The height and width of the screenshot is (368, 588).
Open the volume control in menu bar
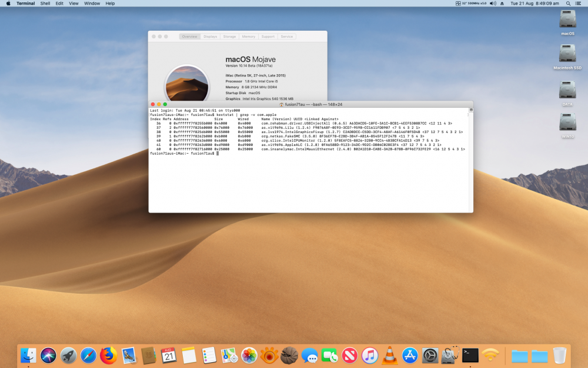click(x=493, y=4)
